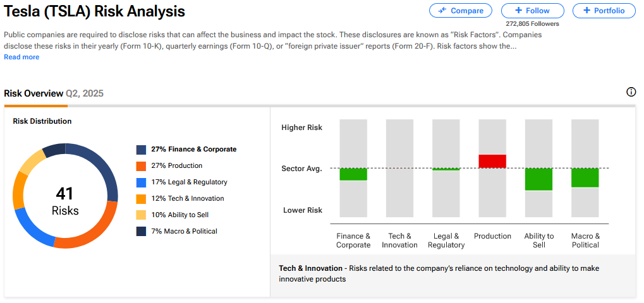644x303 pixels.
Task: Click the orange Production legend square
Action: click(x=141, y=166)
